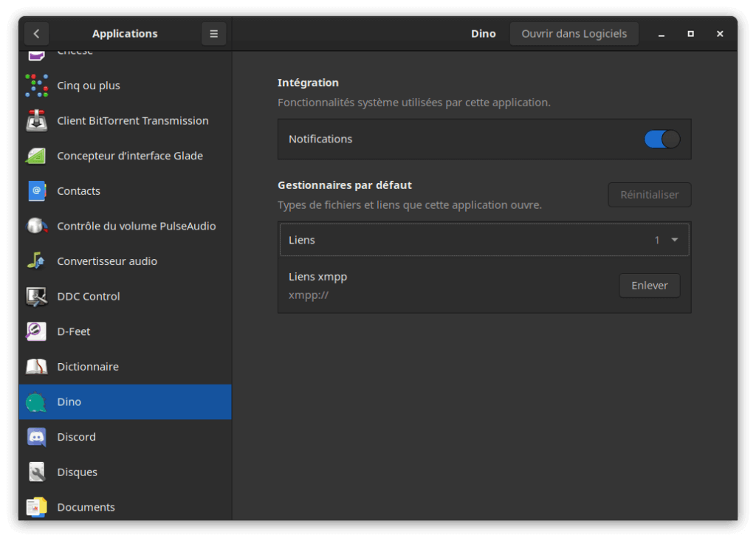The height and width of the screenshot is (541, 756).
Task: Disable Notifications switch for Dino
Action: [x=662, y=139]
